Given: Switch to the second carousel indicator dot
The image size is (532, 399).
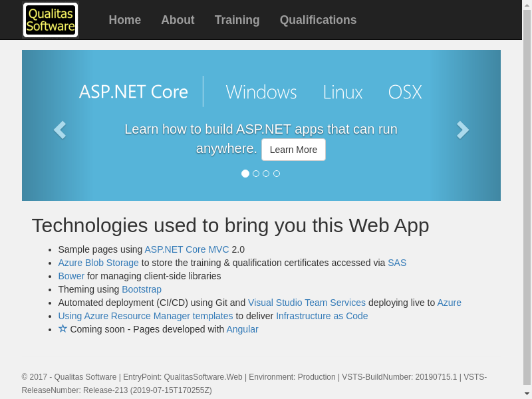Looking at the screenshot, I should click(256, 174).
